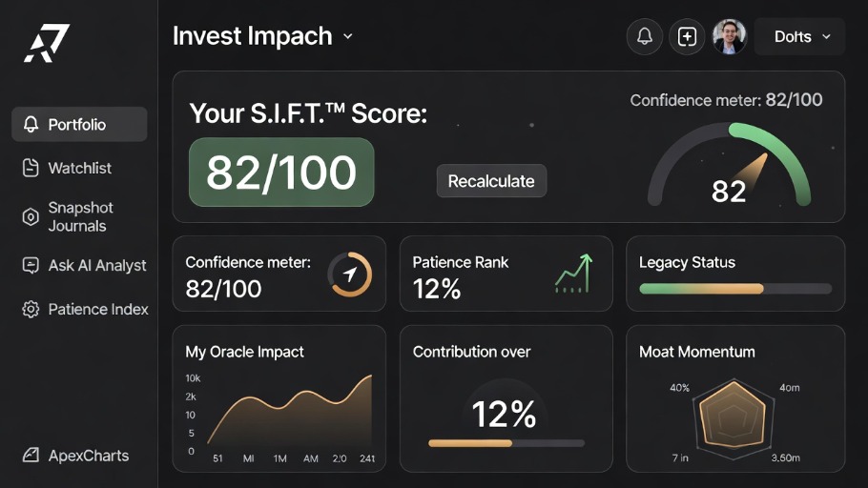Viewport: 868px width, 488px height.
Task: Click the Contribution over progress bar
Action: pos(506,443)
